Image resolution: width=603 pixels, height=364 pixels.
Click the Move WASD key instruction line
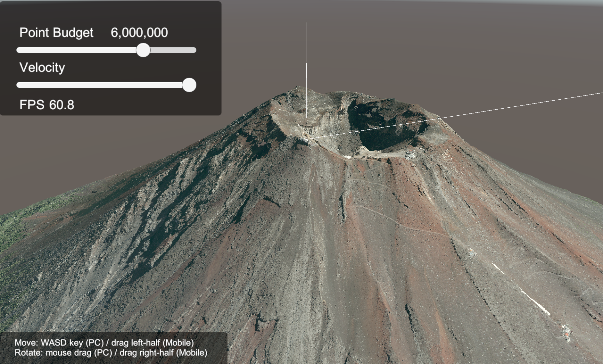[104, 343]
